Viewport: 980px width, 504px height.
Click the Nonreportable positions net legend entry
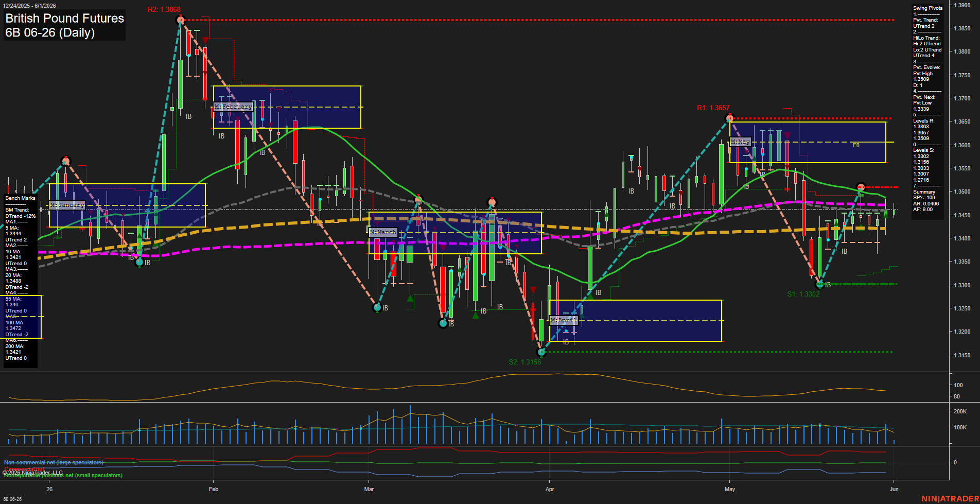coord(63,476)
